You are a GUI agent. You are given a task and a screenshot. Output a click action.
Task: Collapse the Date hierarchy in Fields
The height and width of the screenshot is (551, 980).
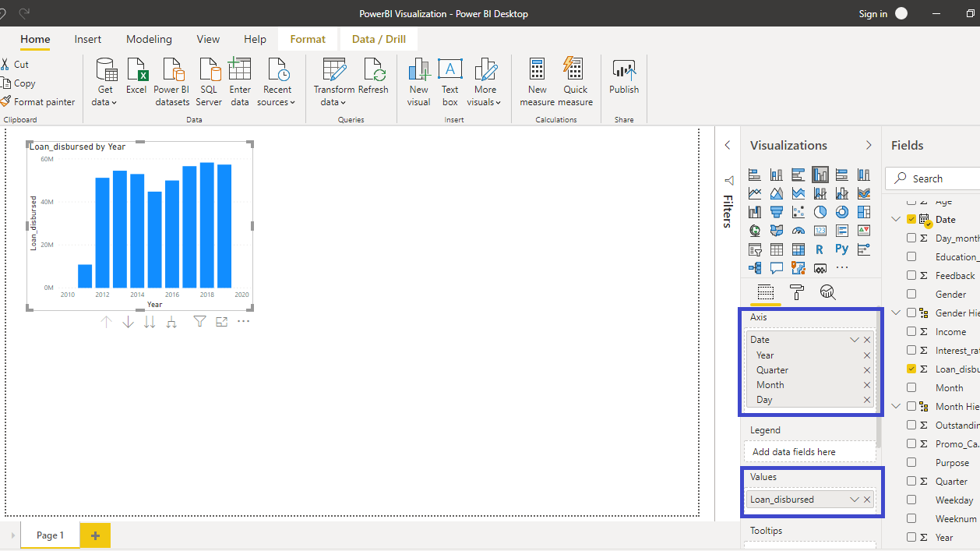coord(896,220)
